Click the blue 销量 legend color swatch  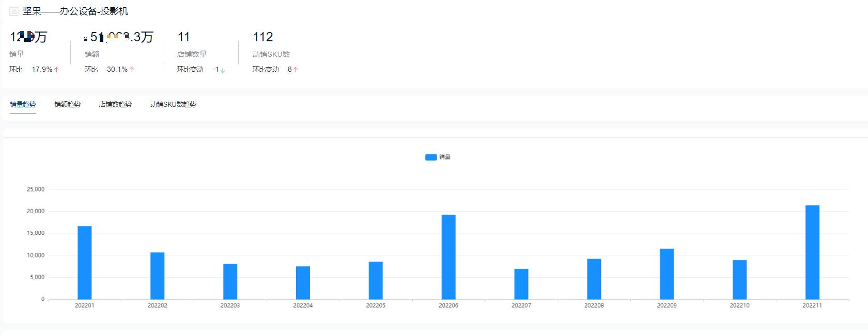coord(431,157)
